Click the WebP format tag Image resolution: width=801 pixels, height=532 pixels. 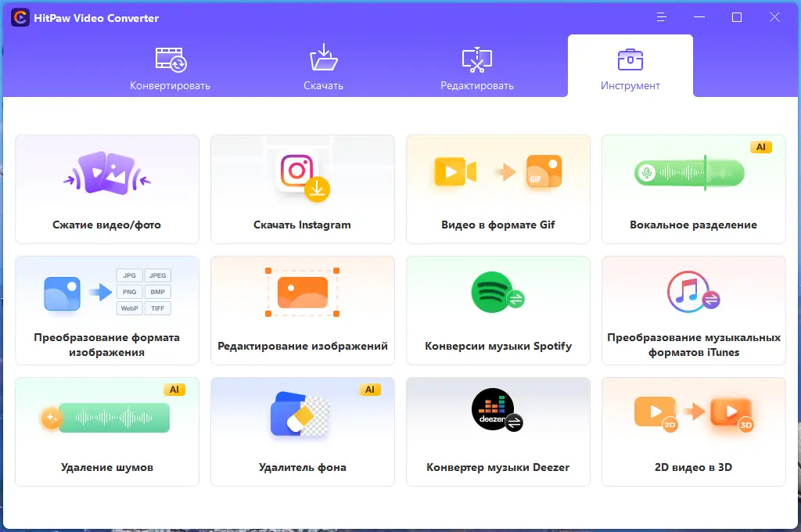[x=129, y=308]
